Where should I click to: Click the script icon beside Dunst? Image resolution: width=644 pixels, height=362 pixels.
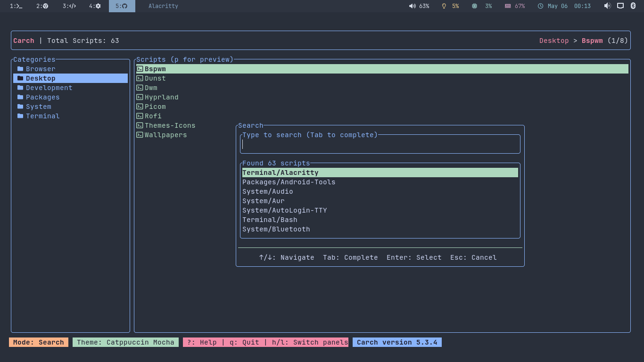tap(140, 78)
